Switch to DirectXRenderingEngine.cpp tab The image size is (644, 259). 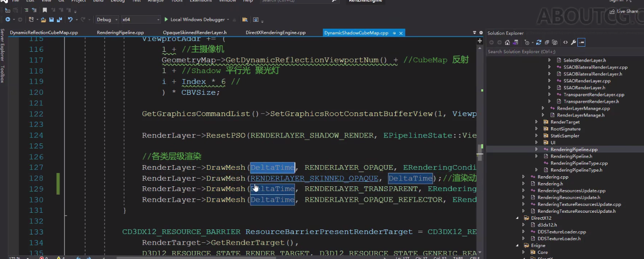point(276,33)
